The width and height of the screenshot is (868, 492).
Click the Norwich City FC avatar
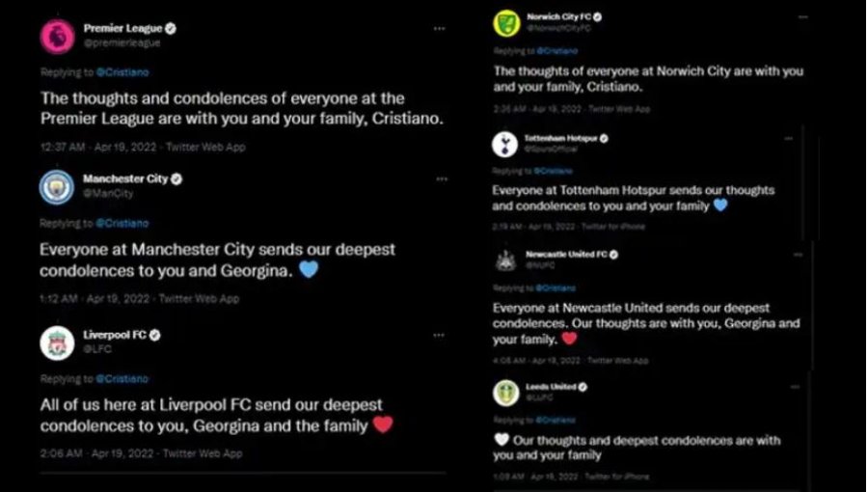tap(506, 23)
